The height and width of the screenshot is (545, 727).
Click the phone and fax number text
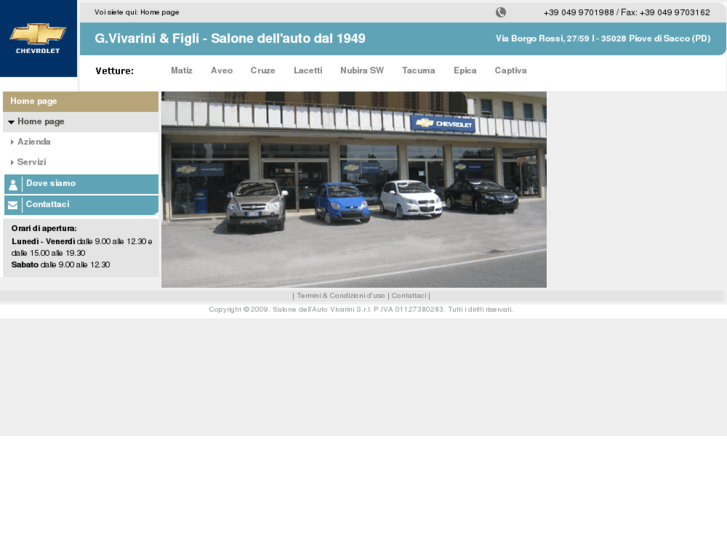click(x=627, y=13)
